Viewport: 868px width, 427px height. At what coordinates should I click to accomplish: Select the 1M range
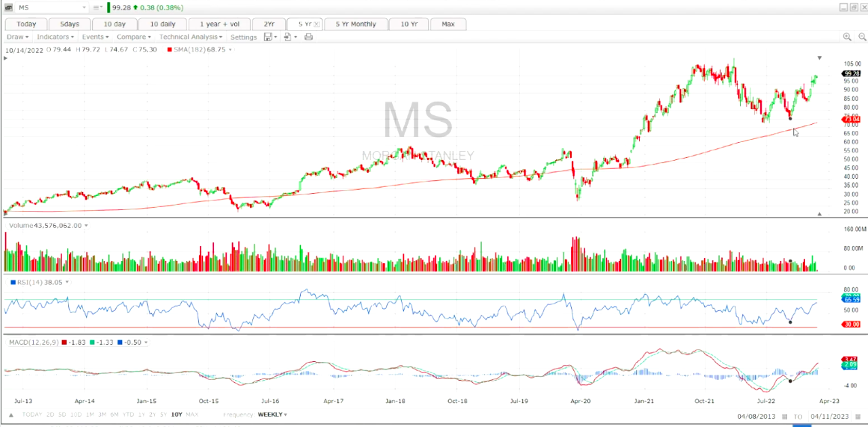click(x=91, y=414)
